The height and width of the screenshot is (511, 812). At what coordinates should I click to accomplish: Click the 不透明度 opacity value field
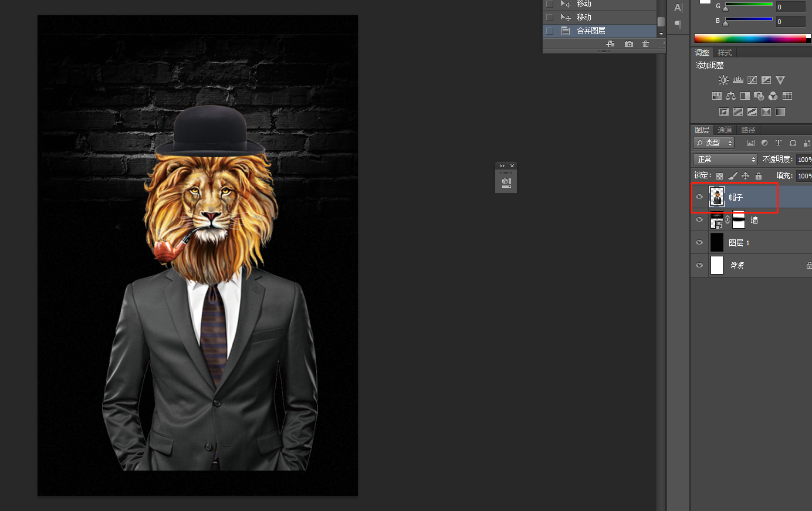(x=804, y=159)
